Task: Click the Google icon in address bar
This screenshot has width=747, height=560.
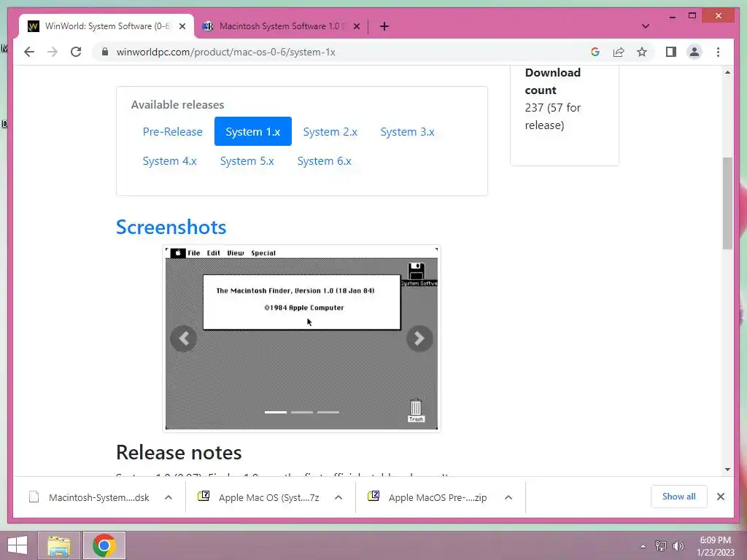Action: coord(595,52)
